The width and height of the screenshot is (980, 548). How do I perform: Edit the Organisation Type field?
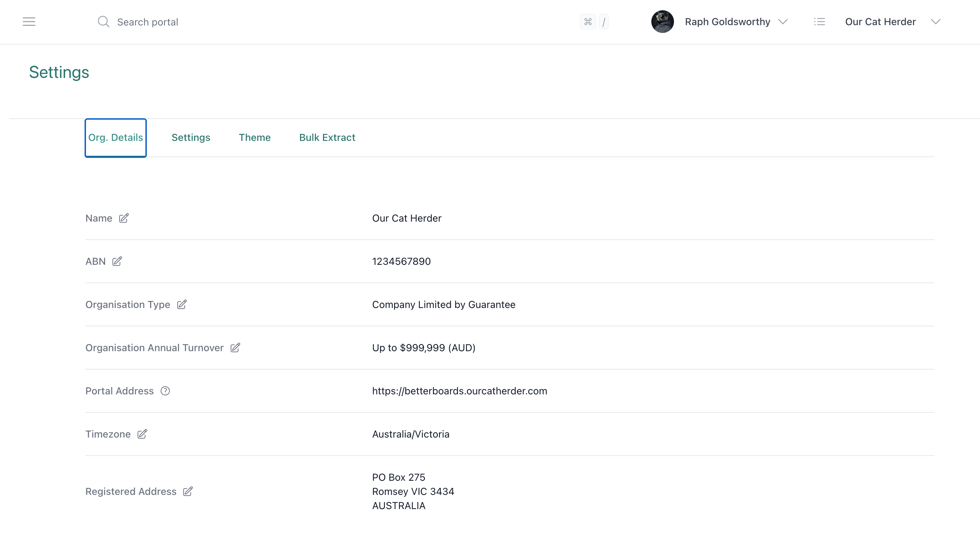tap(182, 304)
